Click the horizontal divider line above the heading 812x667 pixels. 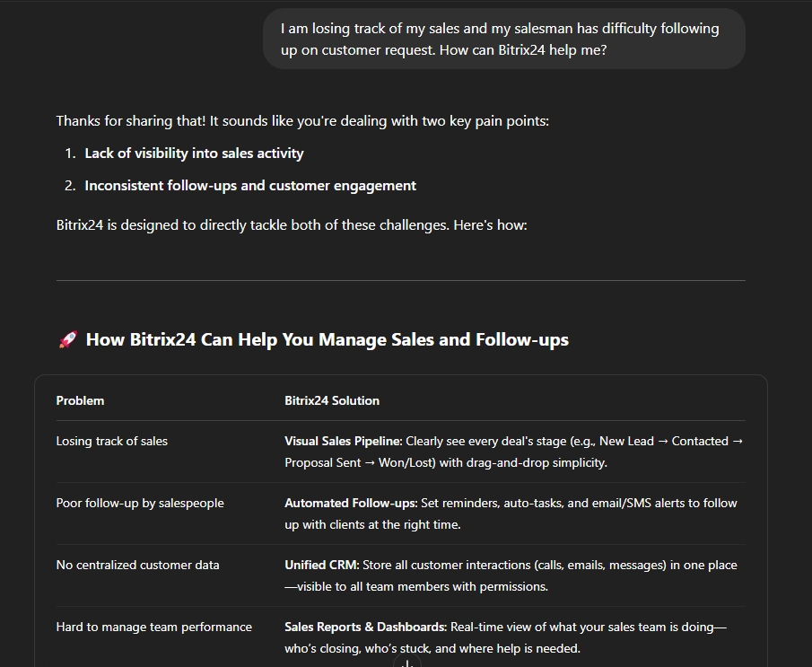[x=400, y=281]
